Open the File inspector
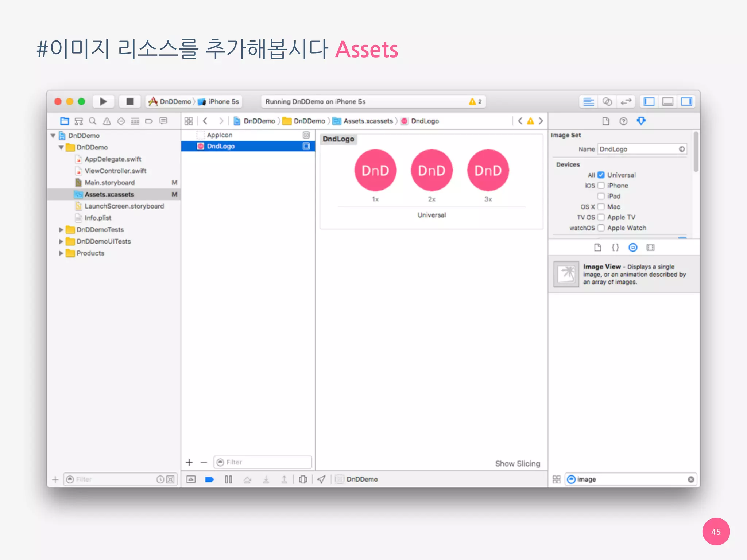 point(606,121)
